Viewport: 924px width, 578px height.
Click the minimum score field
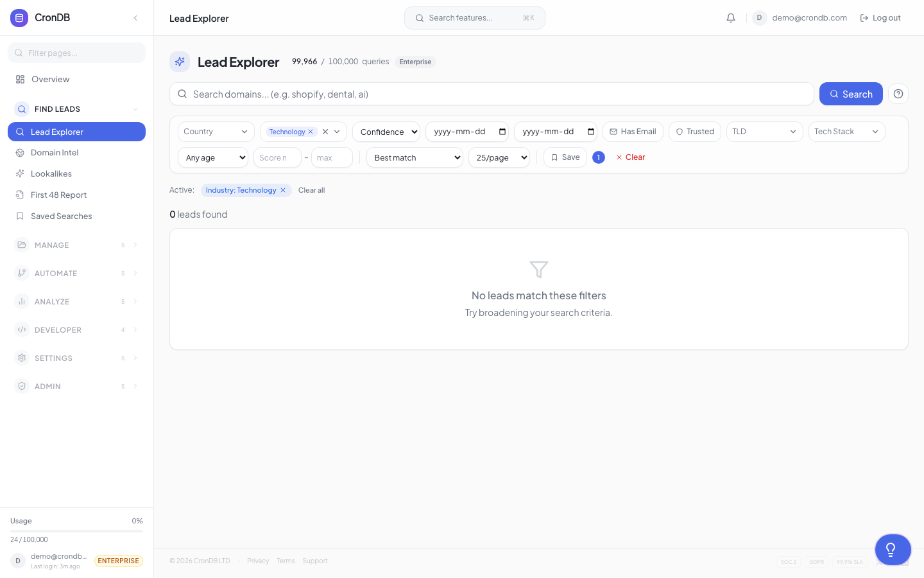coord(277,157)
